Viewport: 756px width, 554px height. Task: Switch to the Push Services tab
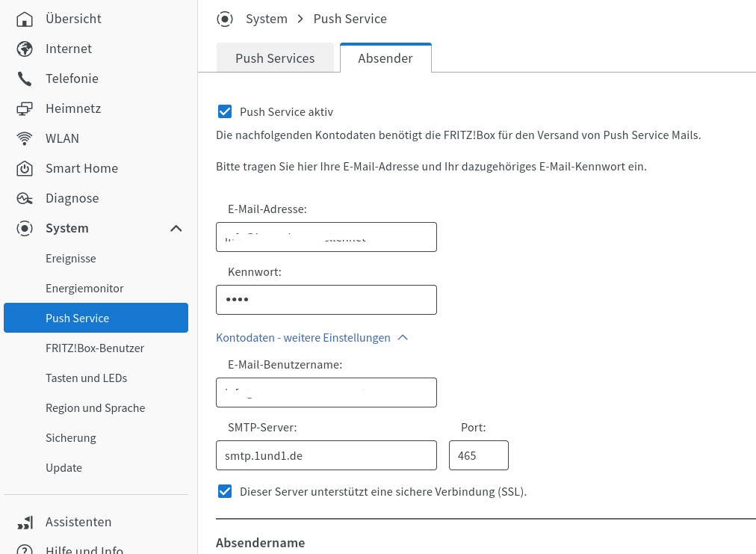click(275, 58)
